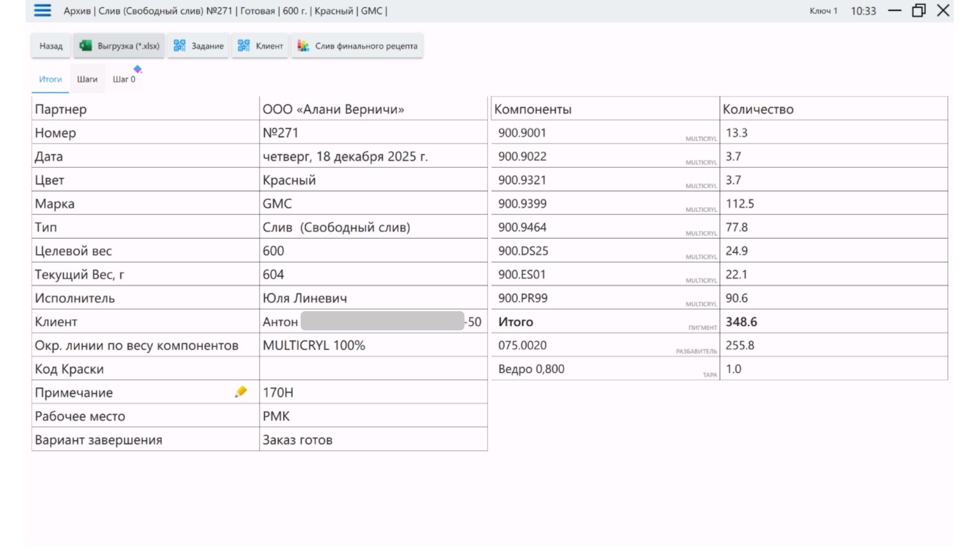The height and width of the screenshot is (551, 980).
Task: Select component row 900.9399
Action: click(523, 204)
